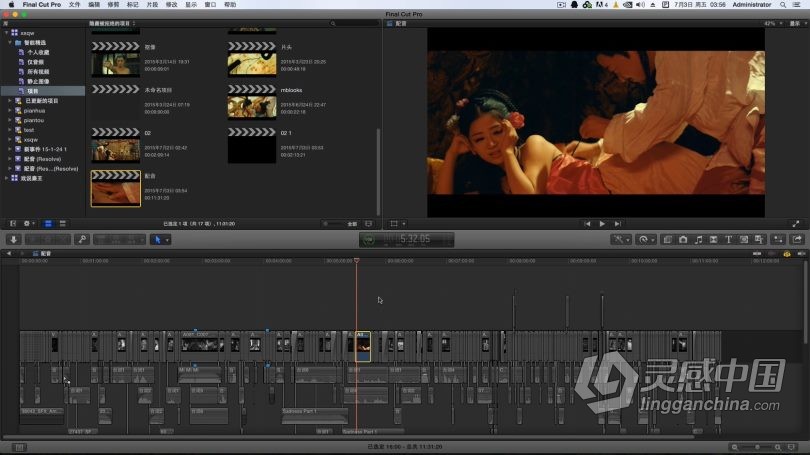Toggle full-screen viewer playback
The height and width of the screenshot is (455, 810).
796,224
